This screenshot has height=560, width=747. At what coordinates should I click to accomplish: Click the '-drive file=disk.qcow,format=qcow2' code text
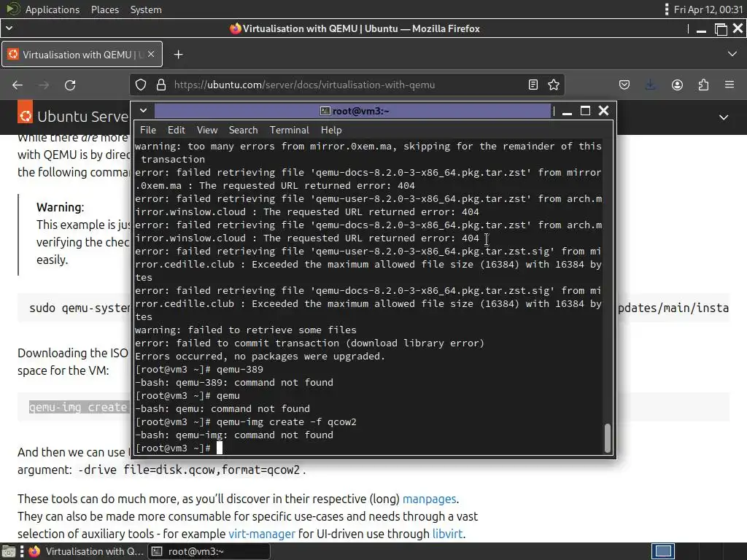[189, 470]
